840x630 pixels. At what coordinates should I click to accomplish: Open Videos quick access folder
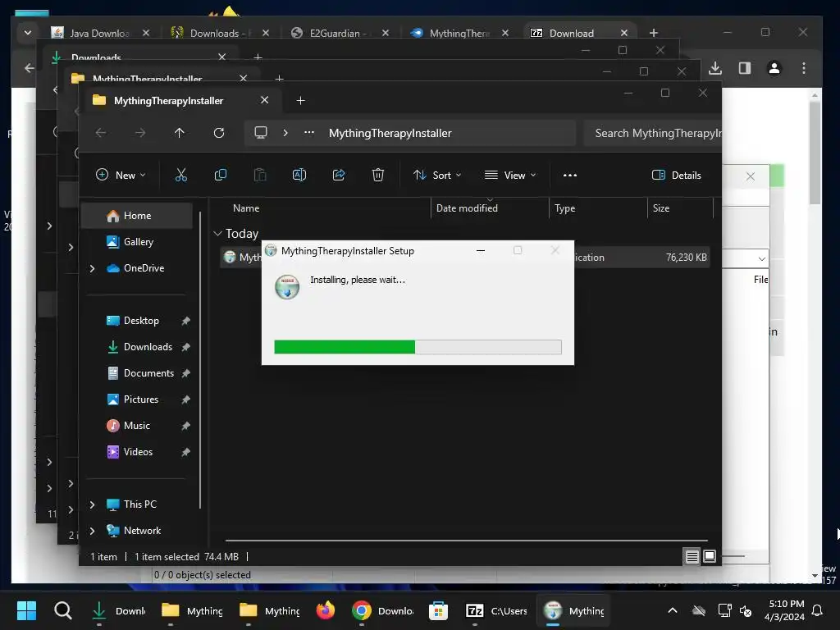(x=138, y=452)
